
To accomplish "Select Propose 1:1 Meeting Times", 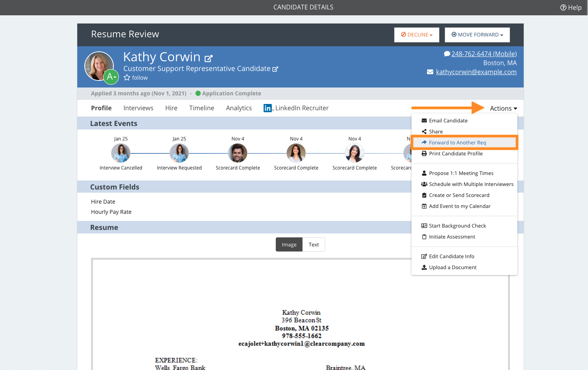I will click(464, 173).
